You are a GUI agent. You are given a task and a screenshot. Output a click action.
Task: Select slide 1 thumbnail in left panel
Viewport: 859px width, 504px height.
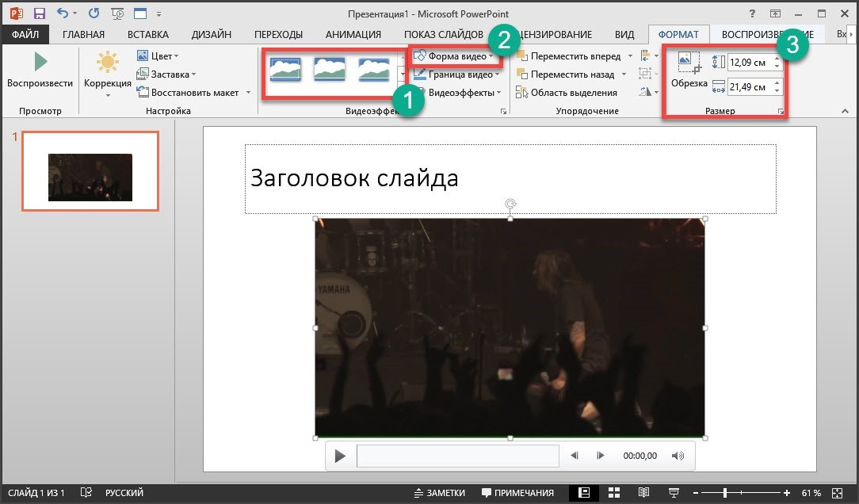pyautogui.click(x=90, y=172)
